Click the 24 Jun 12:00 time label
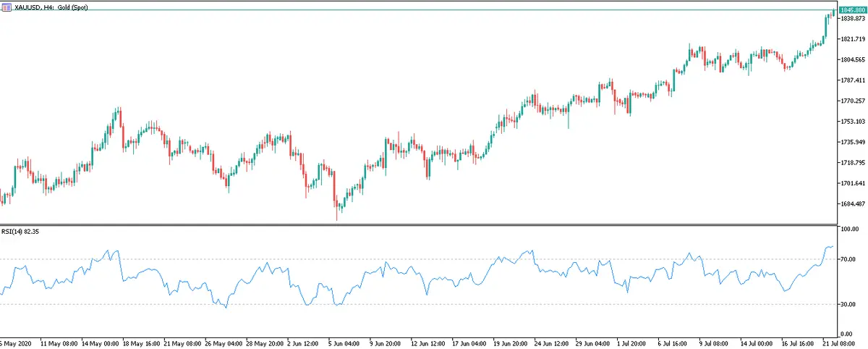 point(553,342)
